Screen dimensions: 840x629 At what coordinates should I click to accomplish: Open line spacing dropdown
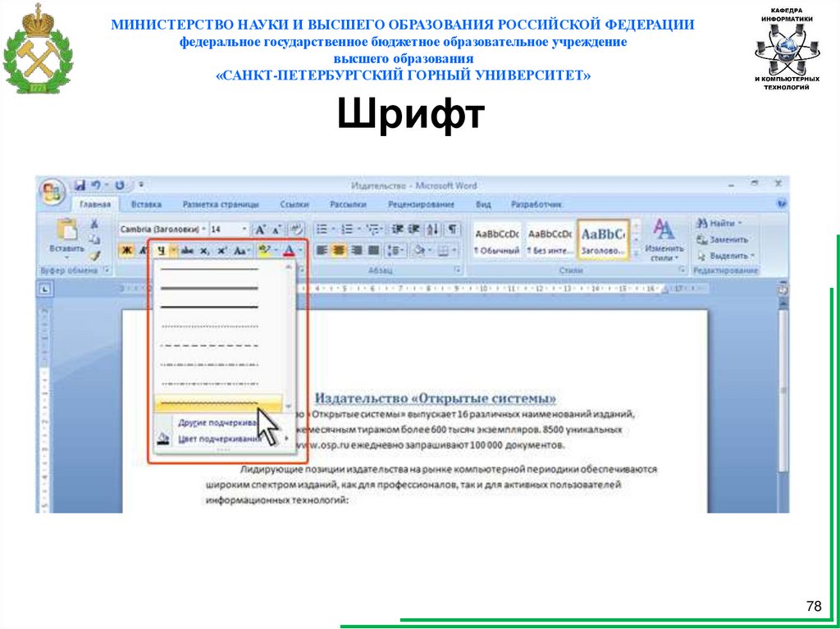point(395,250)
